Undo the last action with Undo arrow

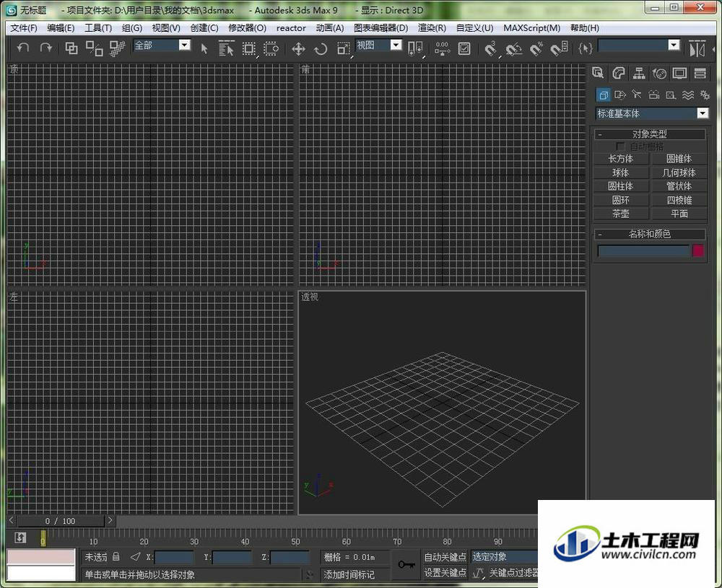22,48
